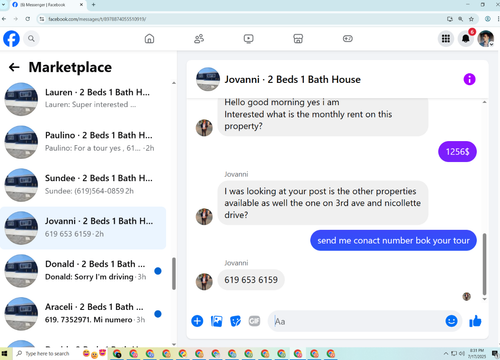The height and width of the screenshot is (360, 500).
Task: Open conversation information purple icon
Action: [469, 79]
